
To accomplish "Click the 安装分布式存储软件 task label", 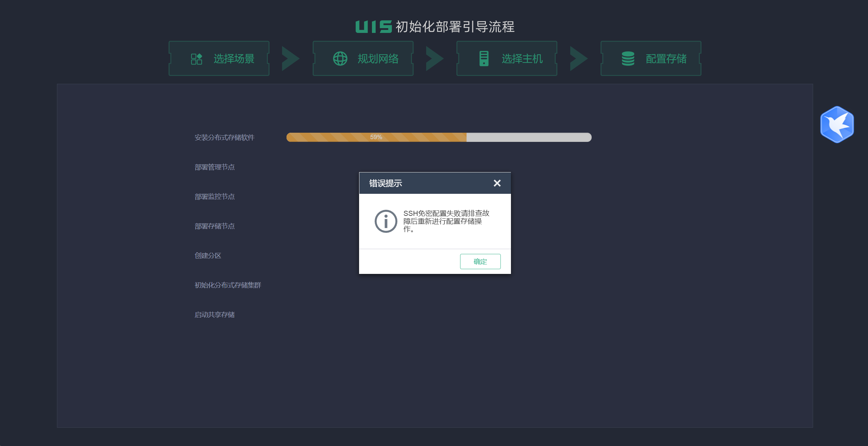I will (224, 137).
